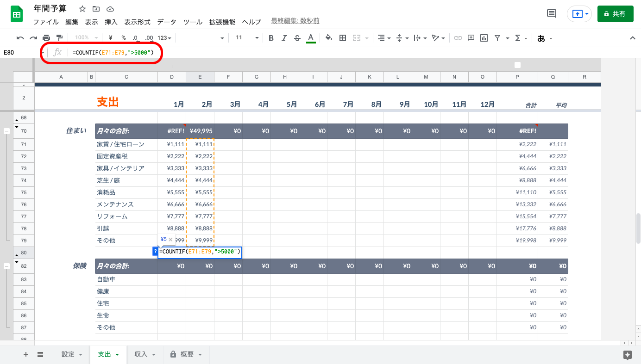Star the 年間予算 document
The height and width of the screenshot is (364, 641).
click(x=82, y=9)
